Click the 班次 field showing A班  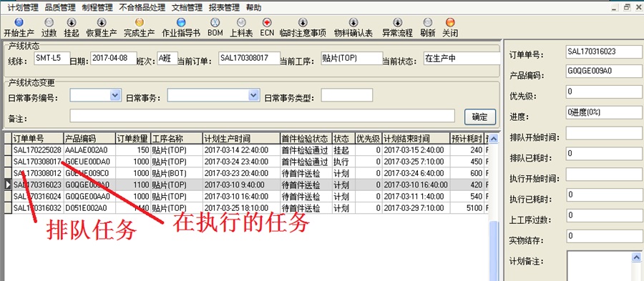tap(167, 58)
